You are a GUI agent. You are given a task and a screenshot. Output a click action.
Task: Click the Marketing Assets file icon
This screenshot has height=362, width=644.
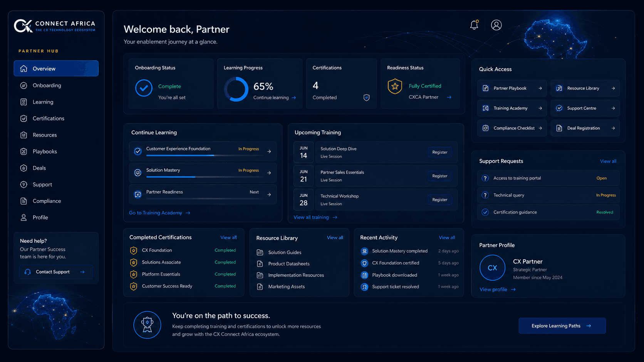click(260, 287)
